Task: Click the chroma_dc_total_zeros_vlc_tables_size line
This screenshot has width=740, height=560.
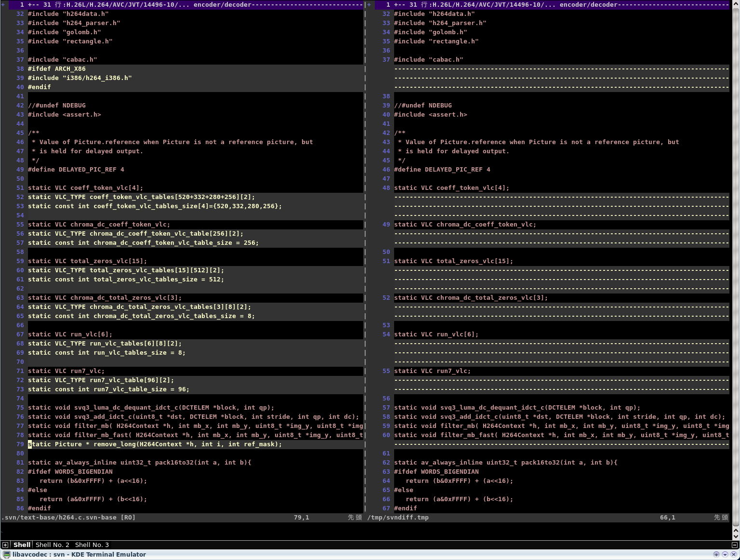Action: [x=142, y=316]
